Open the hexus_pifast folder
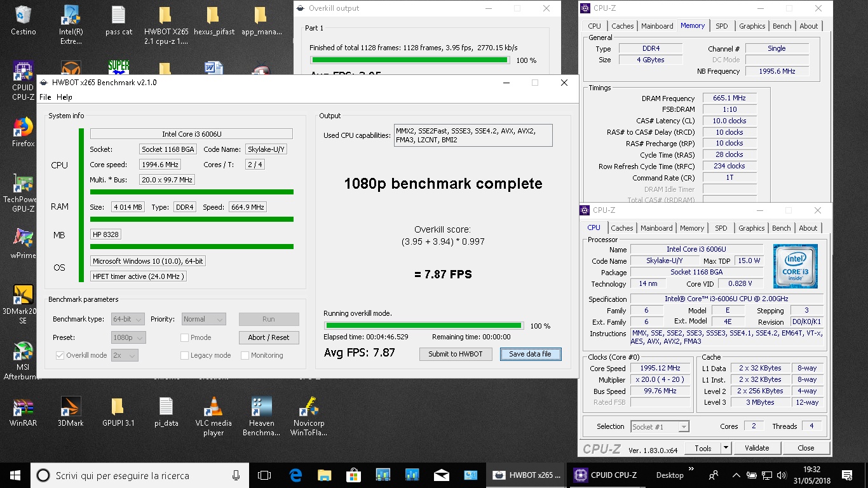The image size is (868, 488). click(x=213, y=20)
